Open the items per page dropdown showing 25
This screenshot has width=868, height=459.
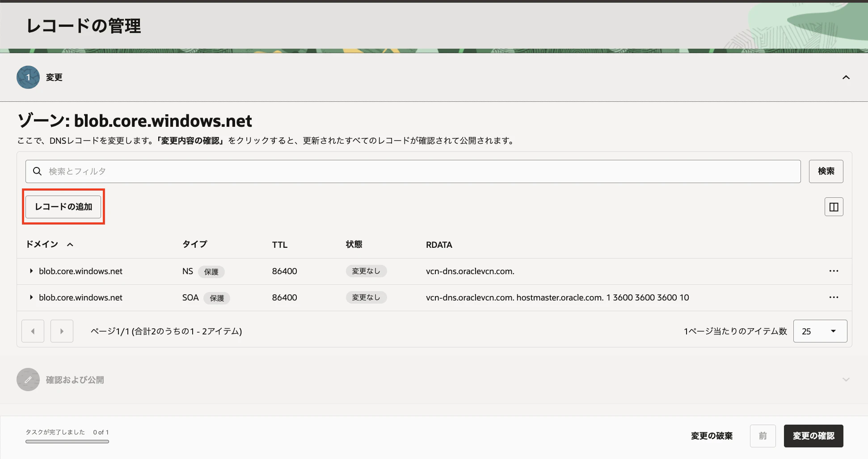[x=820, y=331]
